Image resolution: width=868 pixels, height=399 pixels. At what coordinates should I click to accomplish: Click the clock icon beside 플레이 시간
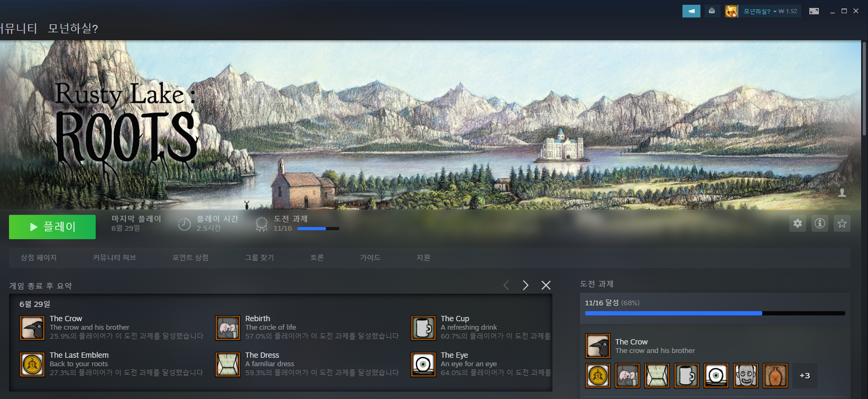184,224
